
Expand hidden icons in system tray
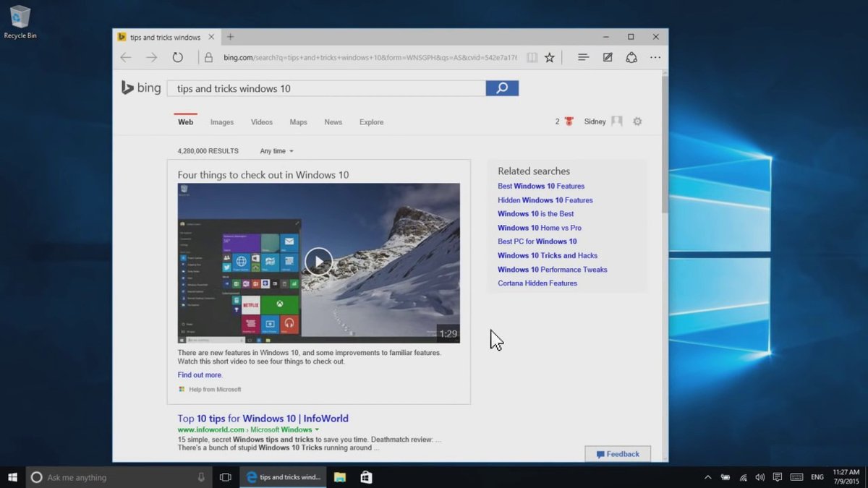pos(707,477)
